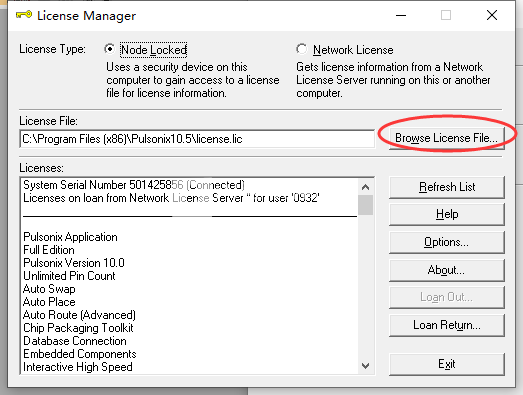Exit the License Manager

click(x=447, y=364)
